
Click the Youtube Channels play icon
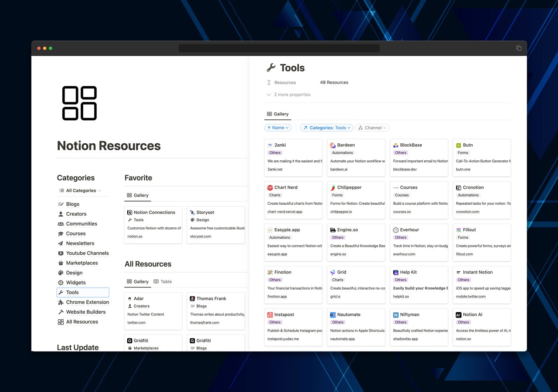(61, 253)
